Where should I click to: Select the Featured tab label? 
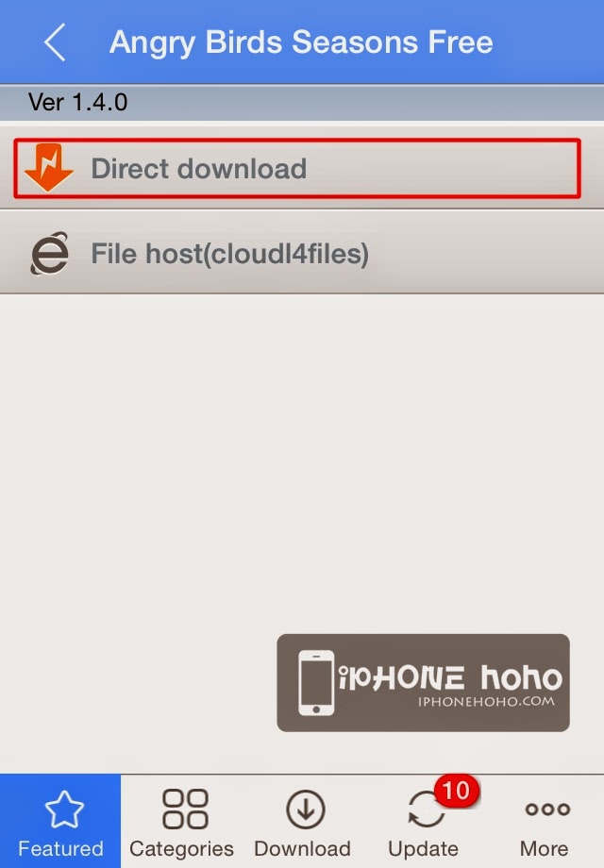coord(61,848)
